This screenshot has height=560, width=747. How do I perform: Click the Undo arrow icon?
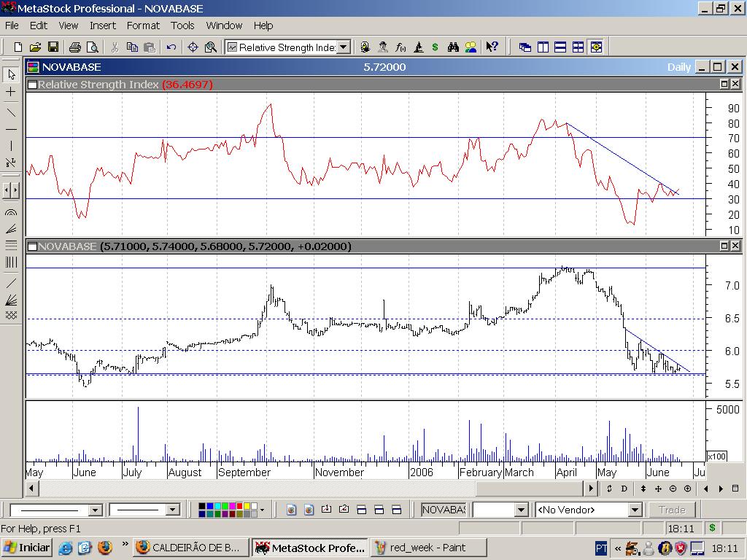(x=171, y=47)
